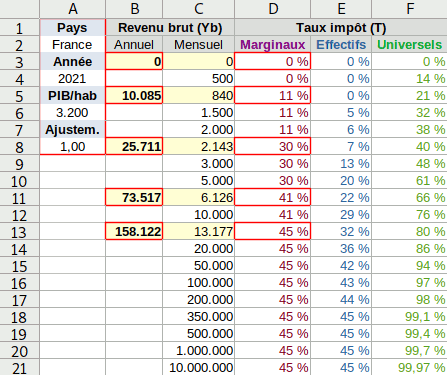
Task: Select marginal rate '45 %' in row 13
Action: (273, 231)
